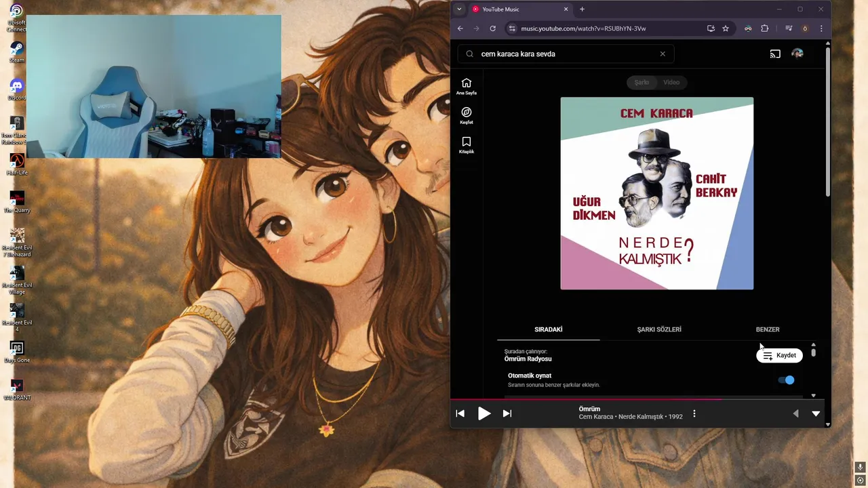868x488 pixels.
Task: Expand the player bar controls left arrow
Action: (x=795, y=413)
